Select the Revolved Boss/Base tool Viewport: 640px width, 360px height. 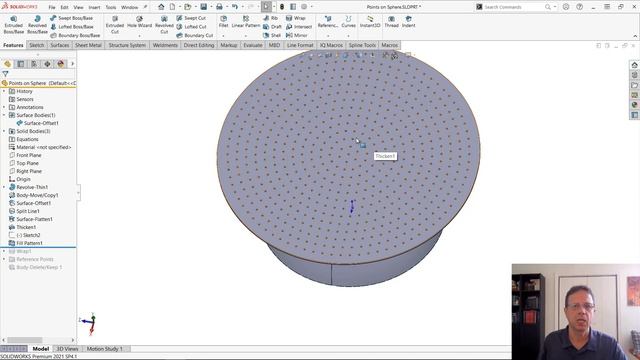click(37, 25)
